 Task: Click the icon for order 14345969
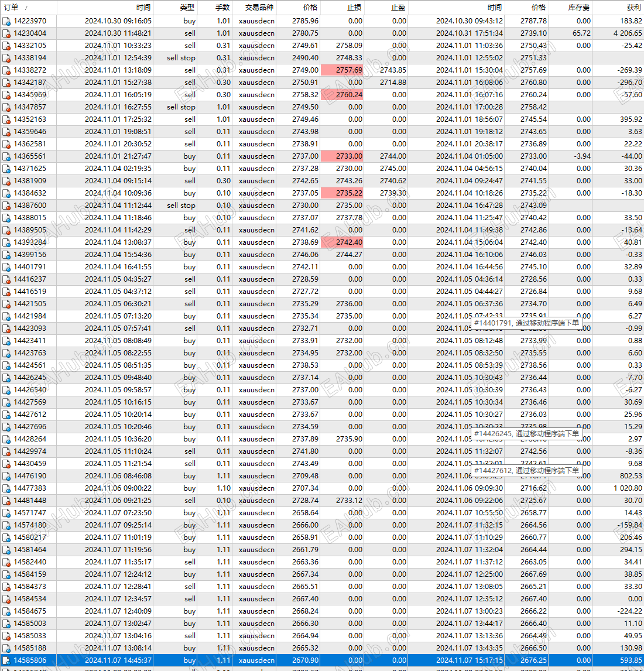click(x=6, y=95)
